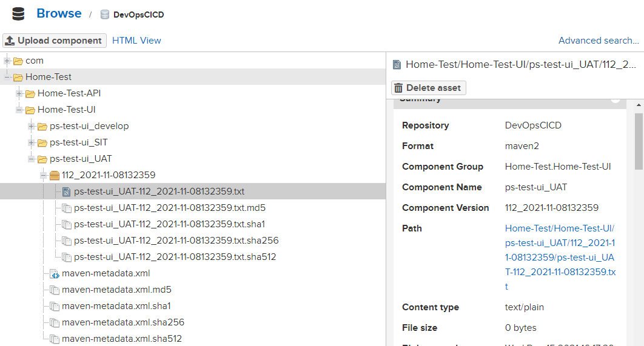Image resolution: width=644 pixels, height=346 pixels.
Task: Select maven-metadata.xml tree item
Action: tap(106, 273)
